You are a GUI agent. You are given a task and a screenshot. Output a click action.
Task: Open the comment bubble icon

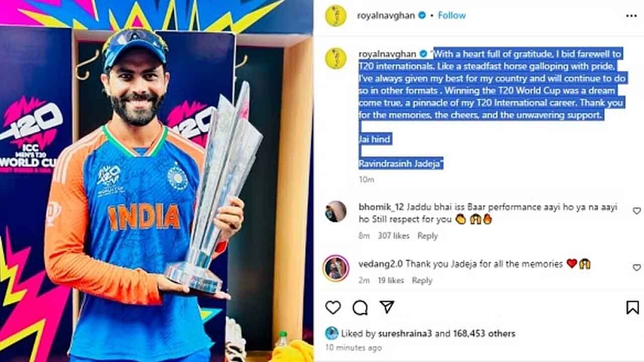[x=360, y=307]
